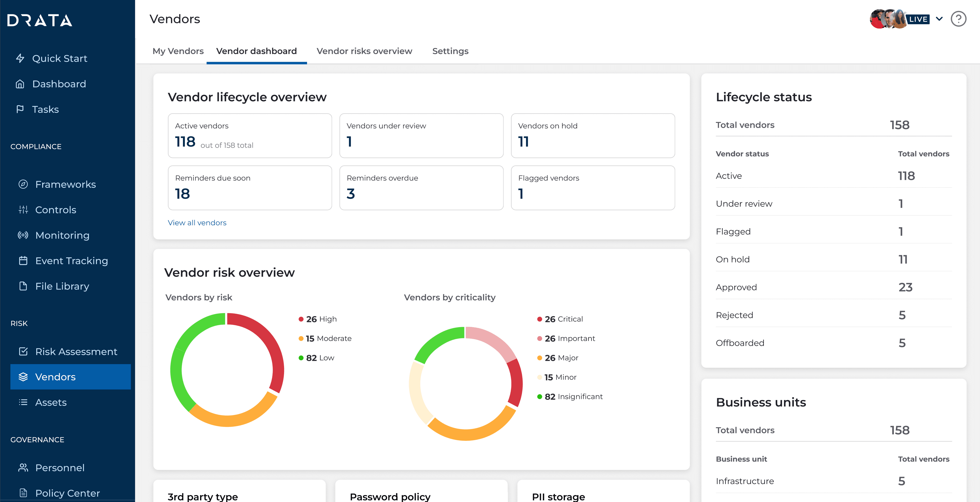Select the Monitoring broadcast icon
980x502 pixels.
click(23, 235)
